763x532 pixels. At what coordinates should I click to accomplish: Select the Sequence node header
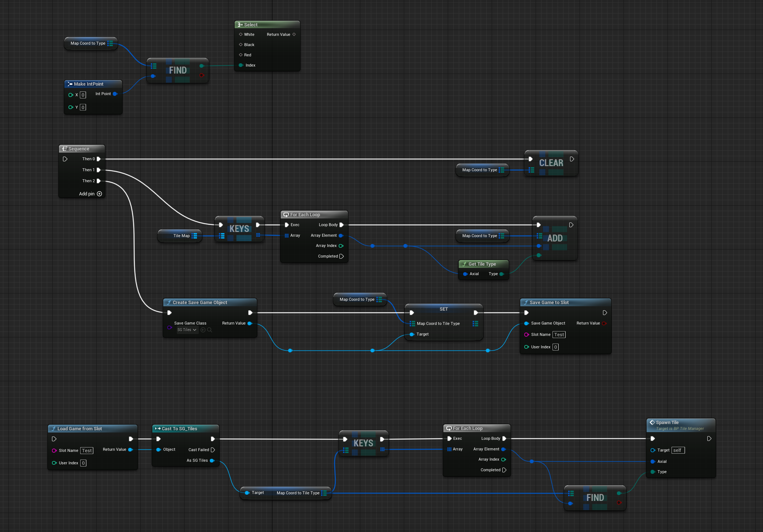pos(82,149)
